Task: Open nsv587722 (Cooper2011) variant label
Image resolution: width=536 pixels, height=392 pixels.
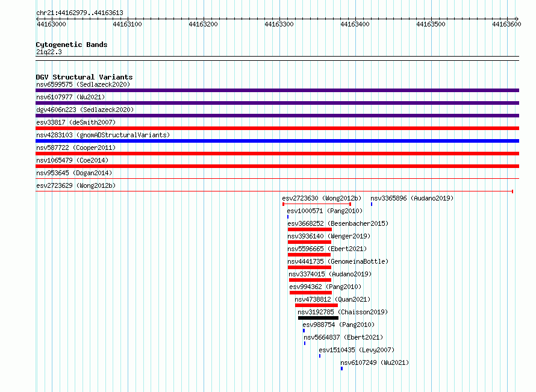Action: coord(76,148)
